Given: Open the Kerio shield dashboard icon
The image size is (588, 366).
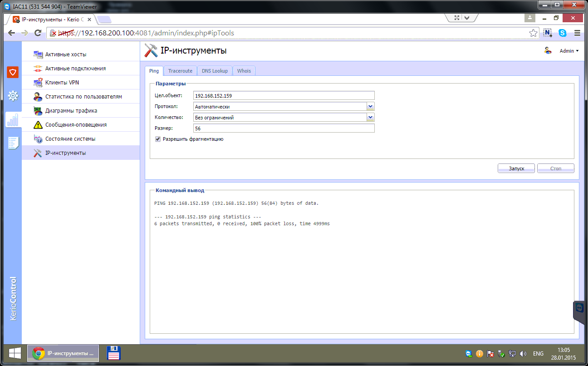Looking at the screenshot, I should click(13, 72).
